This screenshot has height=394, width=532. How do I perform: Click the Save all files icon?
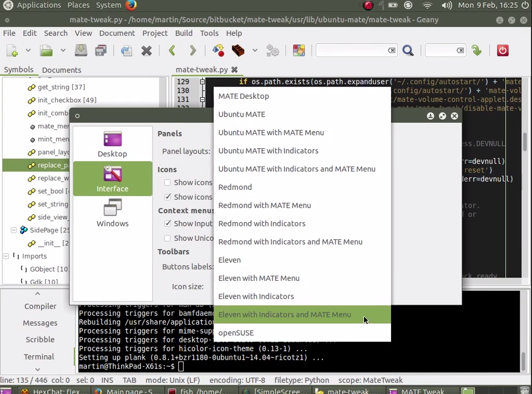(101, 50)
